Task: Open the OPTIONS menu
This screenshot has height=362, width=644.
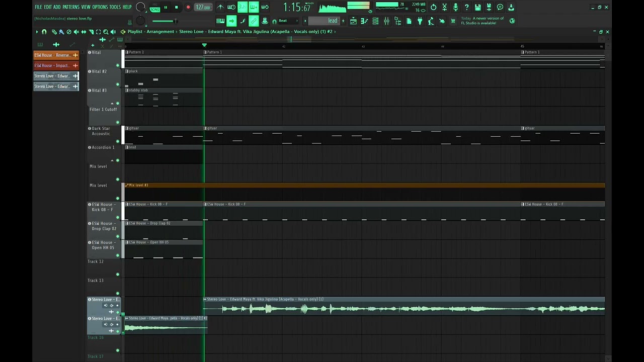Action: tap(100, 7)
